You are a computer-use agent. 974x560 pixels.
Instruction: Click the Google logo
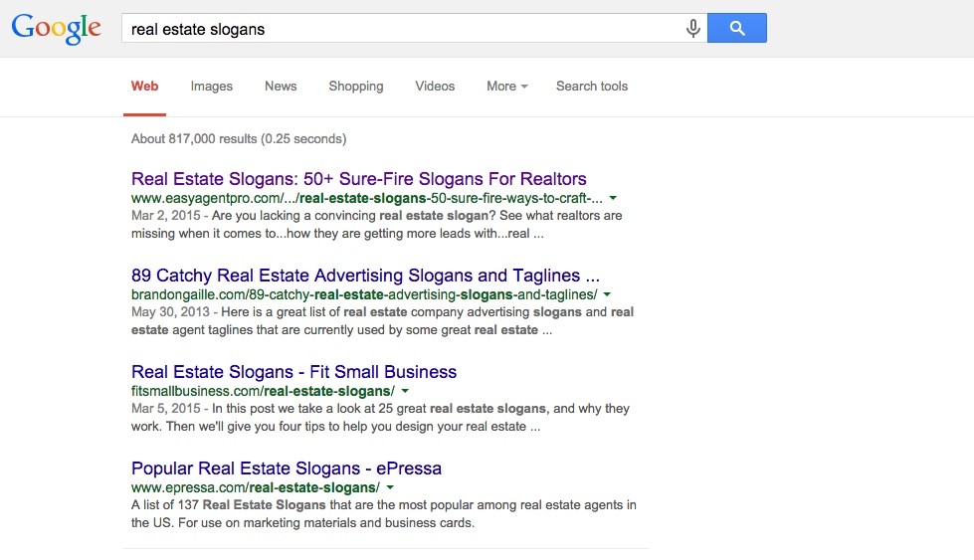tap(56, 29)
